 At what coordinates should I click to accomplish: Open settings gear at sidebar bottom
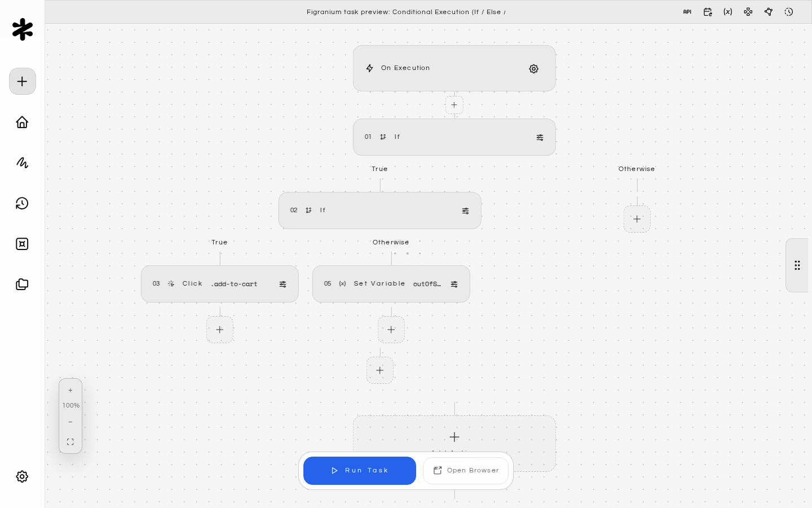pos(22,476)
